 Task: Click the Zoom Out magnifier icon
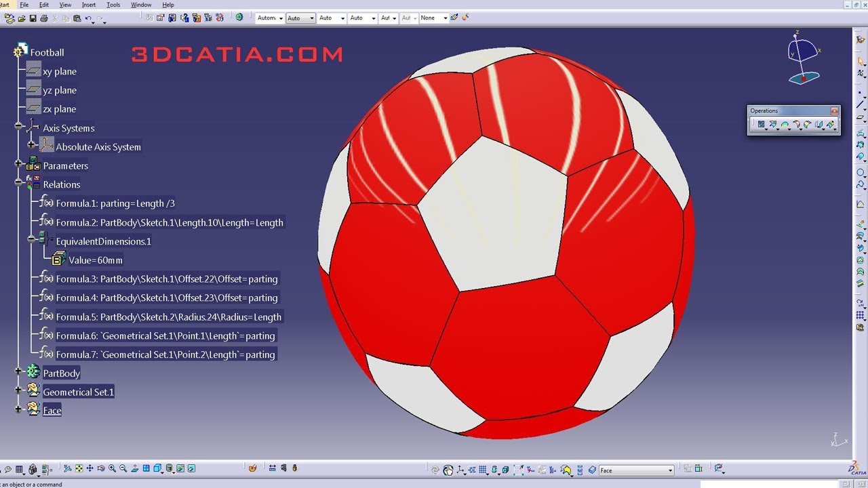[123, 468]
